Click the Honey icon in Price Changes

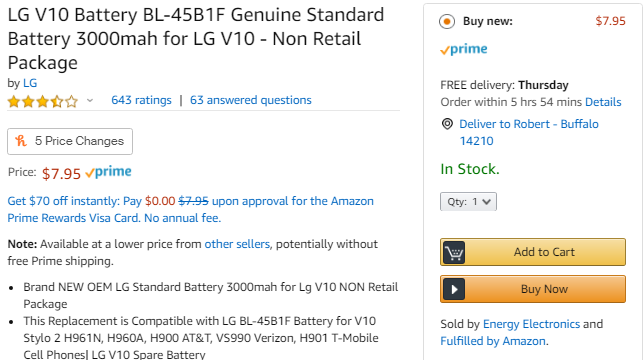click(21, 141)
